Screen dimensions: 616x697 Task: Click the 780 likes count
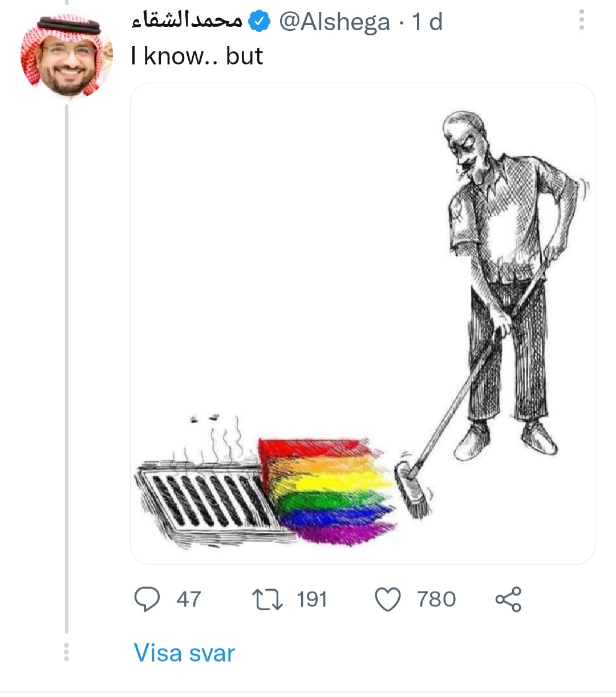[x=436, y=599]
